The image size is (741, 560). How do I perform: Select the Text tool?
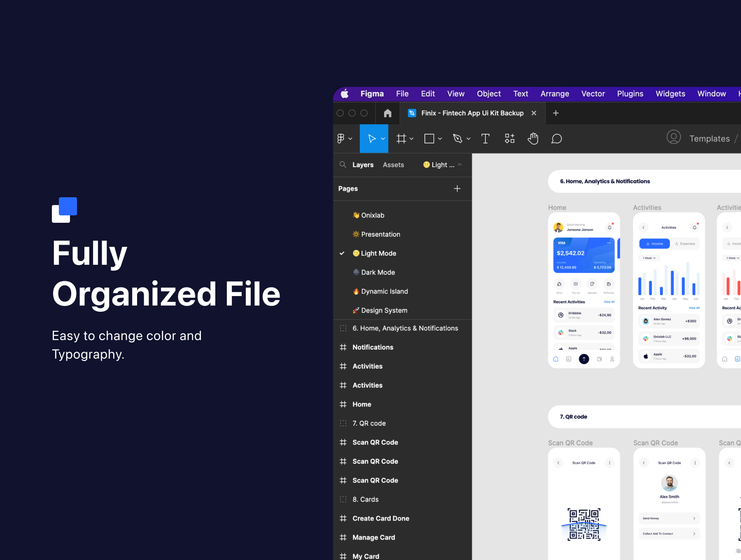click(x=485, y=139)
